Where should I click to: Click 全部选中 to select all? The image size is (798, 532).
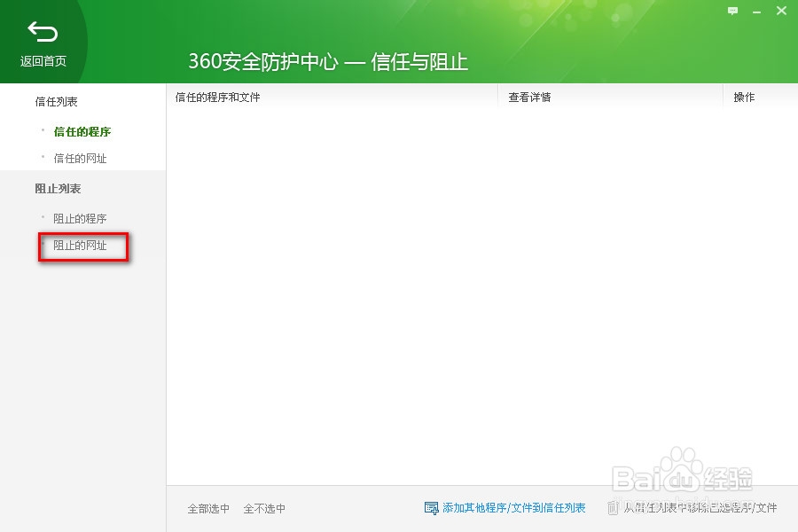pyautogui.click(x=208, y=509)
